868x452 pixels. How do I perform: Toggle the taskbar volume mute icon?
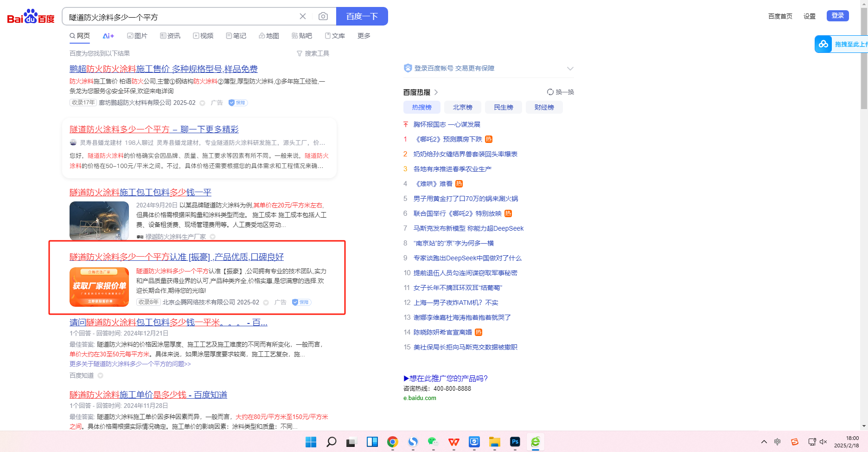823,442
